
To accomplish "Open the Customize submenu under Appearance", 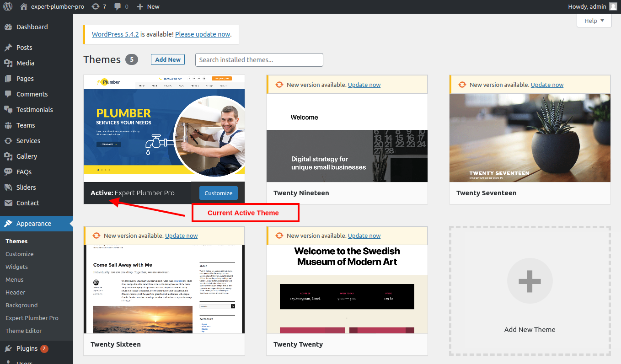I will 20,254.
